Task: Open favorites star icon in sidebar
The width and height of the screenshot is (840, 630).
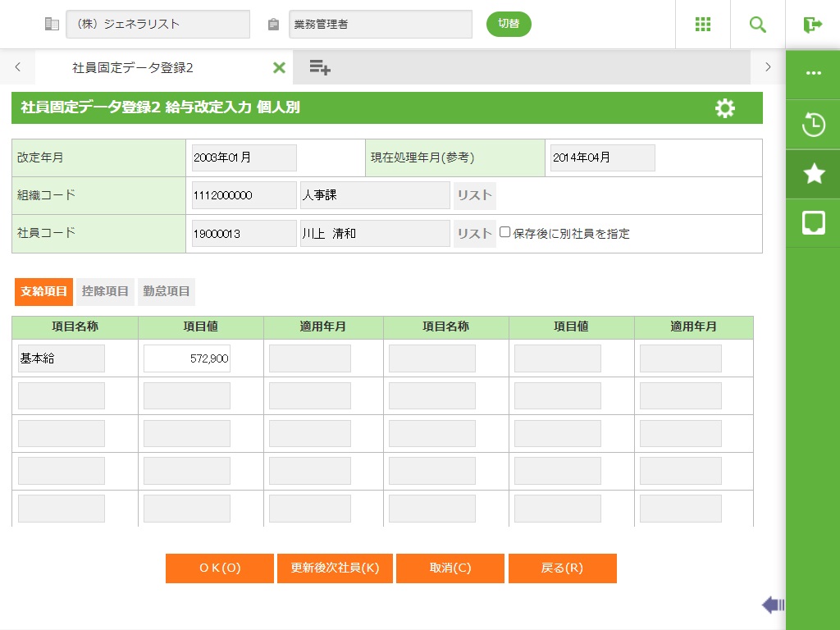Action: [x=813, y=174]
